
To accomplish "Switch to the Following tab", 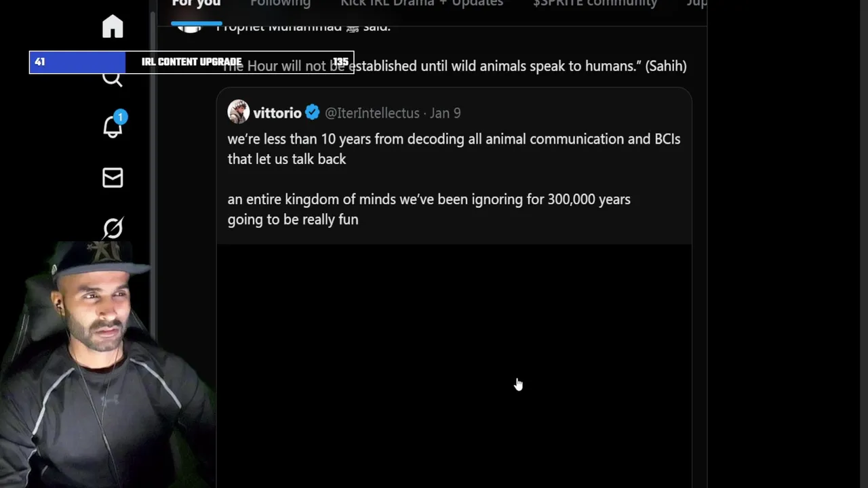I will (x=280, y=4).
